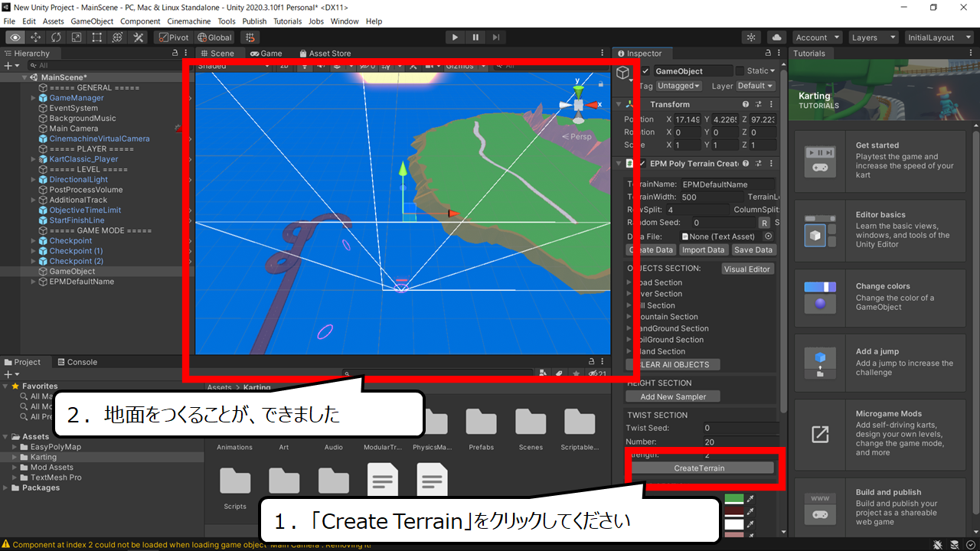Click the GameObject cube icon in Inspector
Image resolution: width=980 pixels, height=551 pixels.
pos(624,73)
